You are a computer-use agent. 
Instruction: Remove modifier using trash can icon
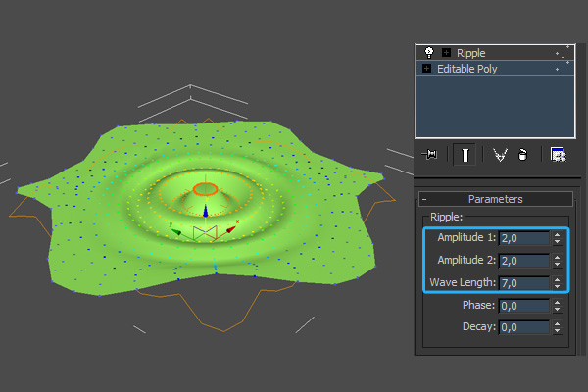(x=523, y=155)
